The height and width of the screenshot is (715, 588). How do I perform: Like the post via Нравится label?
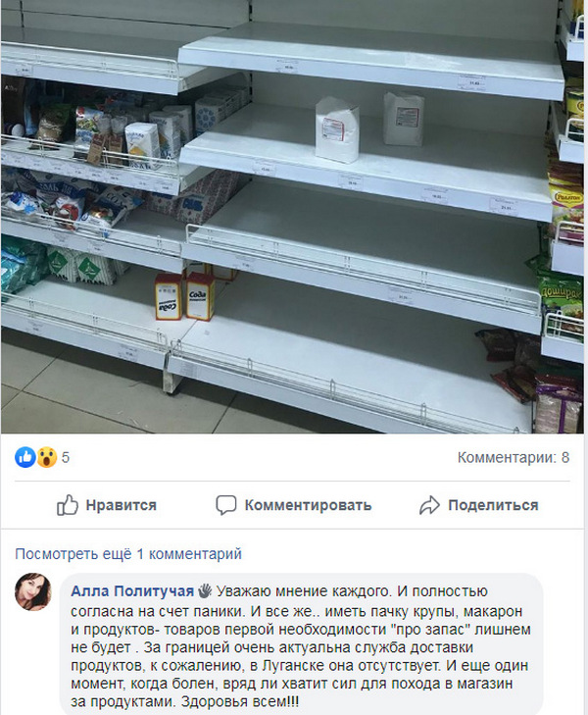click(122, 505)
